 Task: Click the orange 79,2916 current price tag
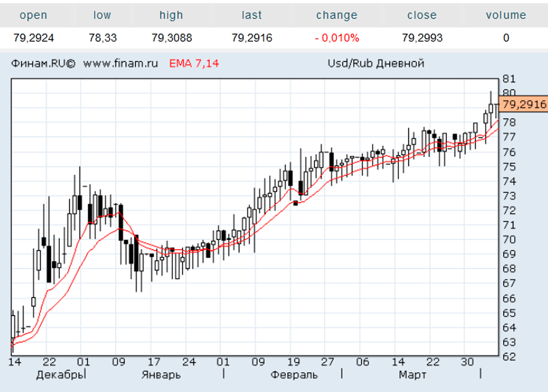(x=524, y=104)
